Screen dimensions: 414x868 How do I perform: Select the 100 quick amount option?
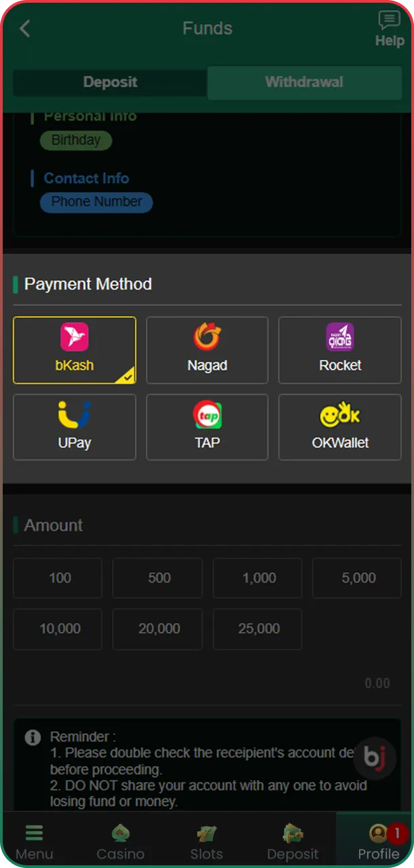pyautogui.click(x=57, y=578)
